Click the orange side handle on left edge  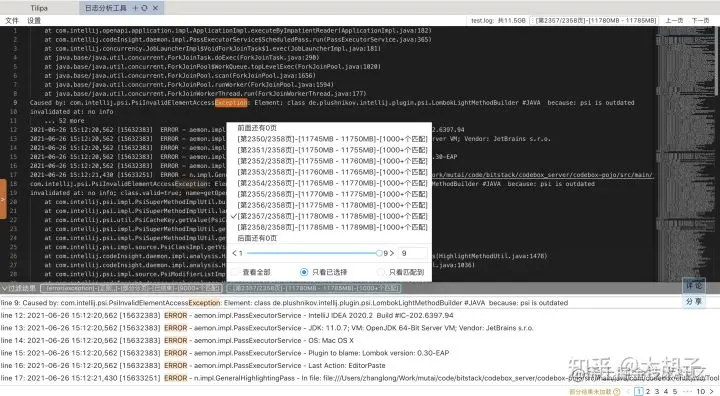tap(3, 199)
